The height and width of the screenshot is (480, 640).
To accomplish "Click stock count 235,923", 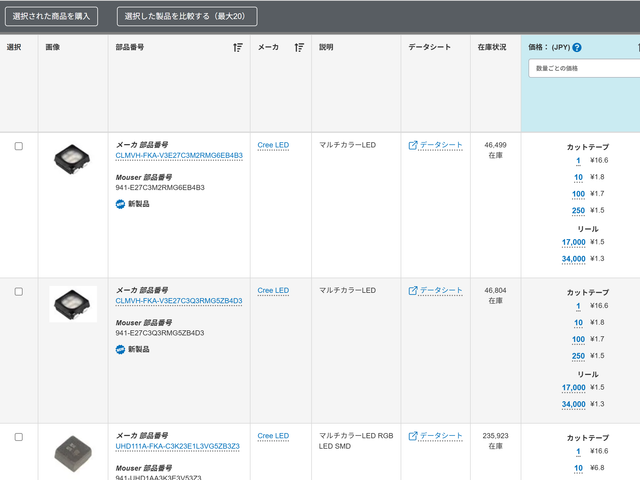I will click(495, 436).
